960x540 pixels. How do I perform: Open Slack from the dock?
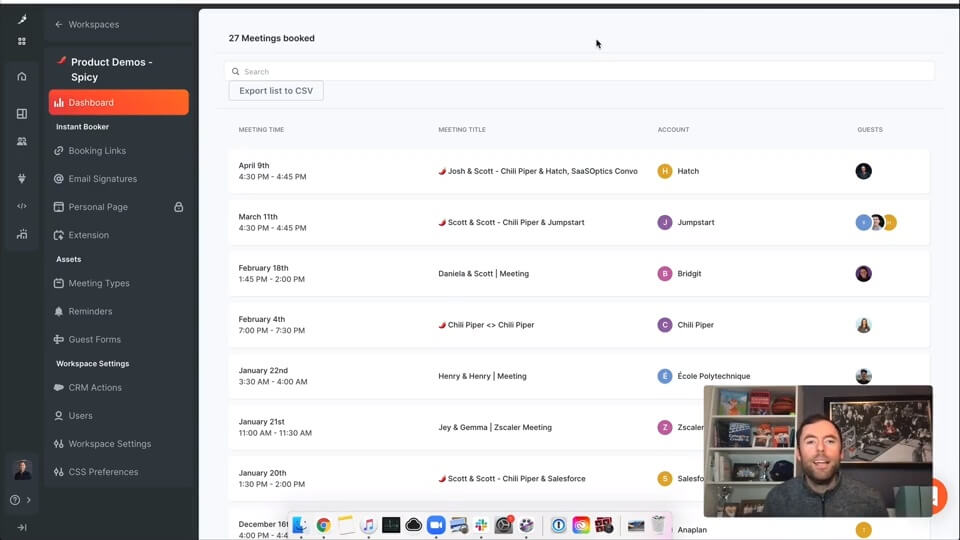click(481, 525)
